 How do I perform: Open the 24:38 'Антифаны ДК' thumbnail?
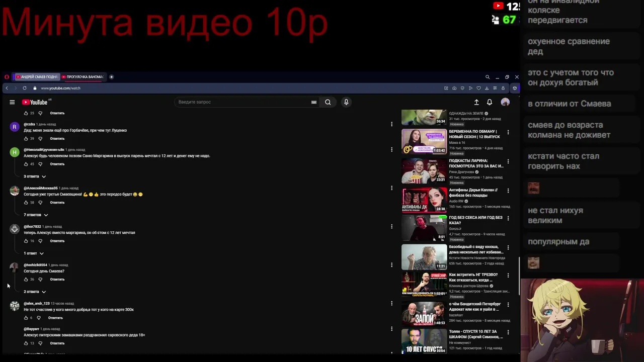[424, 200]
